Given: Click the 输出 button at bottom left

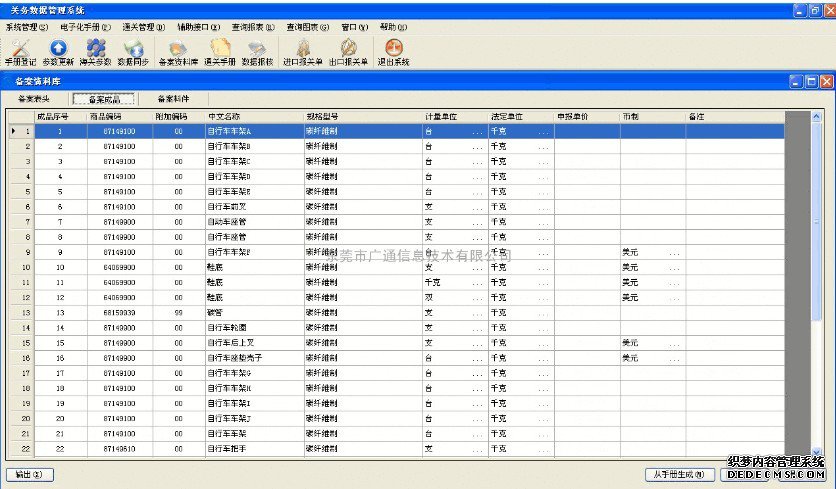Looking at the screenshot, I should (x=29, y=474).
